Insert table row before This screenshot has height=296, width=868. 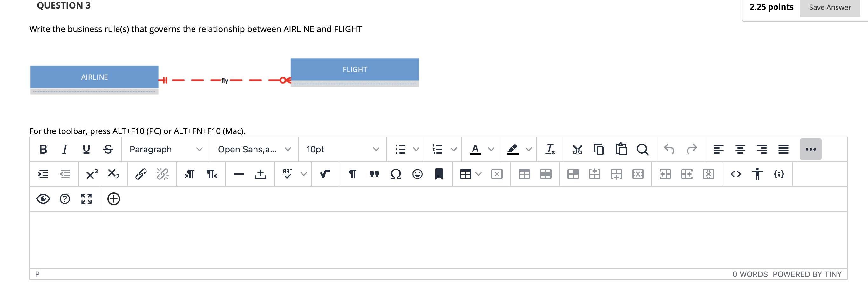point(594,174)
